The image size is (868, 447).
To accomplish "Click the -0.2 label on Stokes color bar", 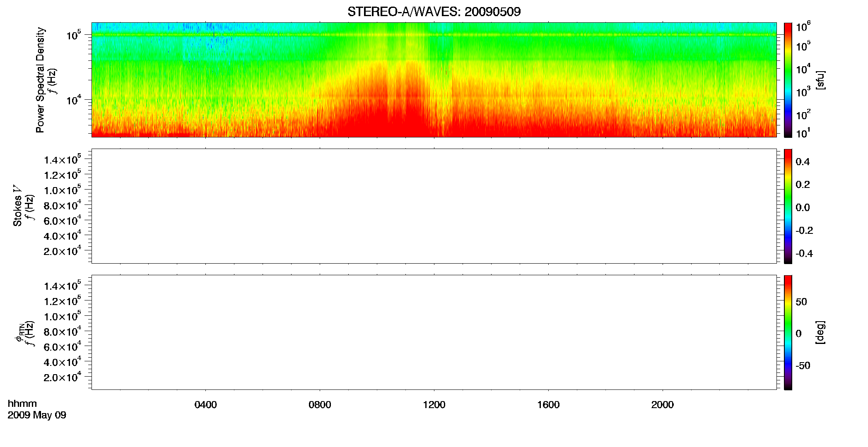I will coord(804,231).
